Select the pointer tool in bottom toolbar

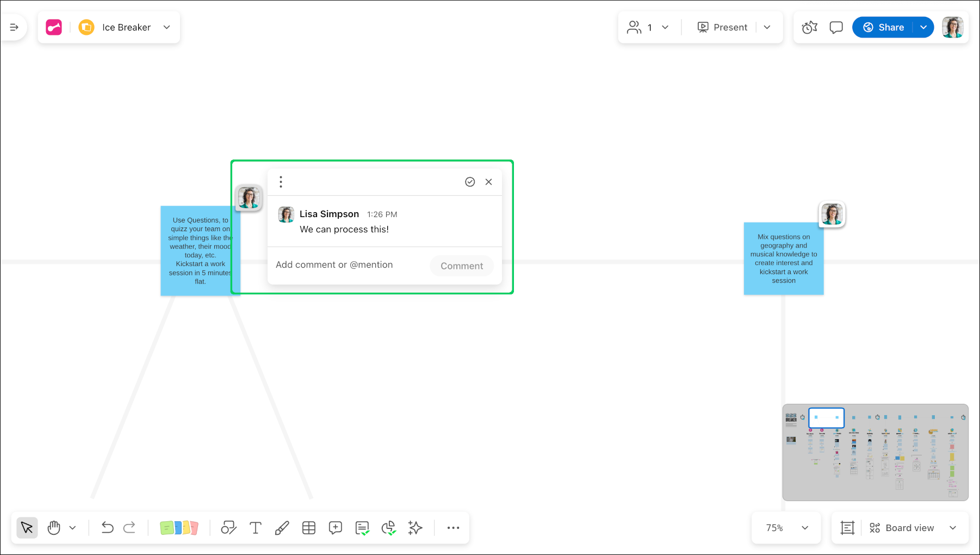[x=27, y=528]
